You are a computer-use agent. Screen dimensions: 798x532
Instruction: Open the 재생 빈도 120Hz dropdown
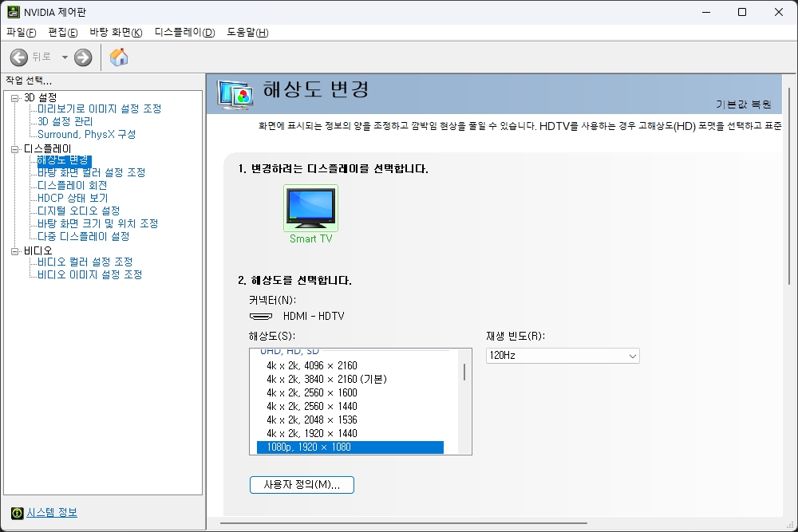click(563, 356)
